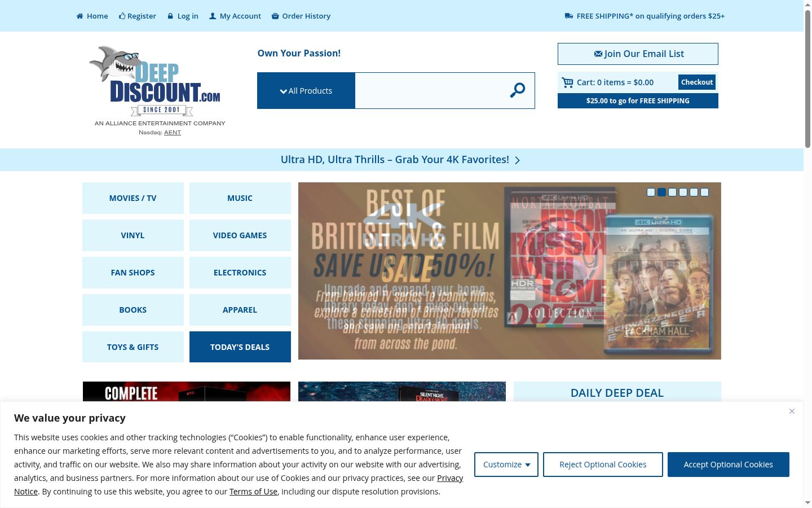Select the first carousel slide indicator
Viewport: 812px width, 508px height.
coord(651,192)
